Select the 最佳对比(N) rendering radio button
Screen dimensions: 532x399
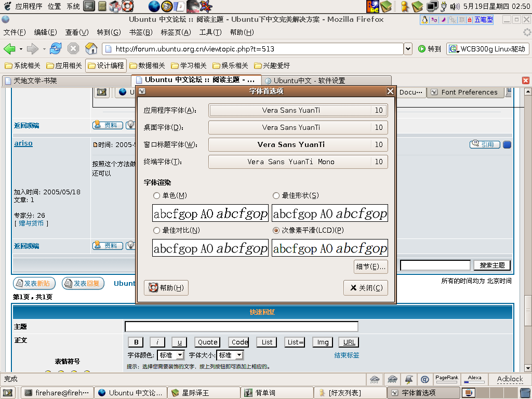[x=156, y=230]
